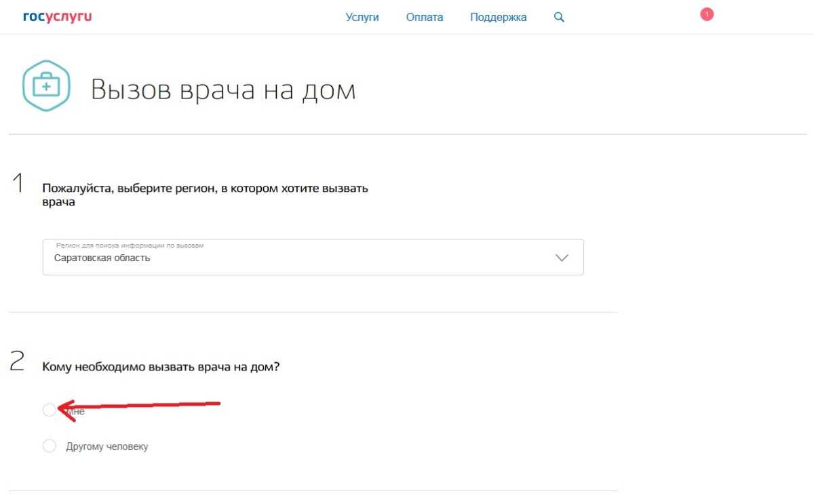The height and width of the screenshot is (504, 814).
Task: Click the medical kit hexagon icon
Action: (46, 86)
